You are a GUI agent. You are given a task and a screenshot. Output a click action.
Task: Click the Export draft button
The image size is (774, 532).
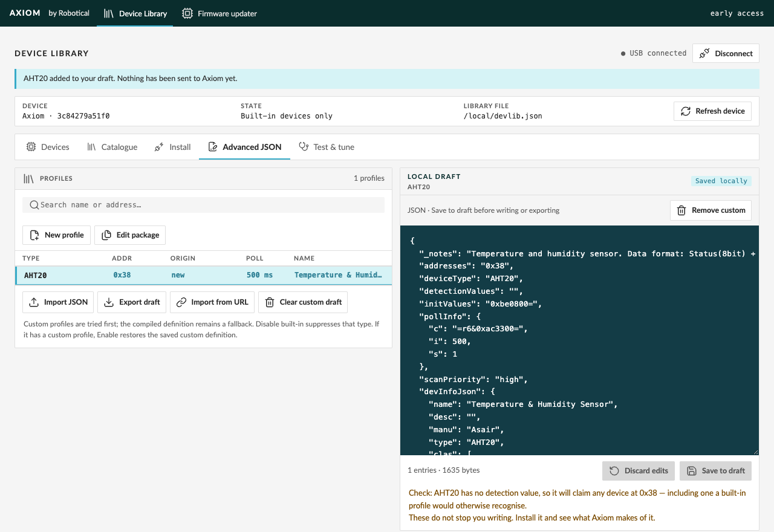point(132,302)
